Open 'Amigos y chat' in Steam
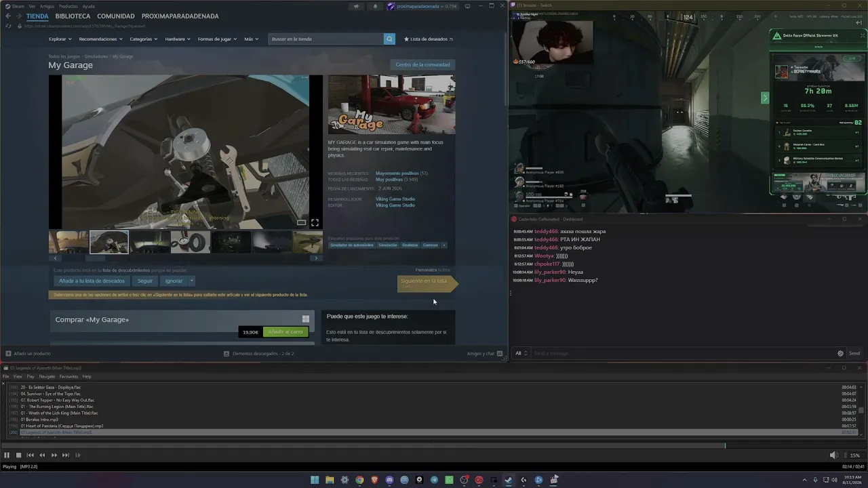Screen dimensions: 868x488 pyautogui.click(x=484, y=353)
